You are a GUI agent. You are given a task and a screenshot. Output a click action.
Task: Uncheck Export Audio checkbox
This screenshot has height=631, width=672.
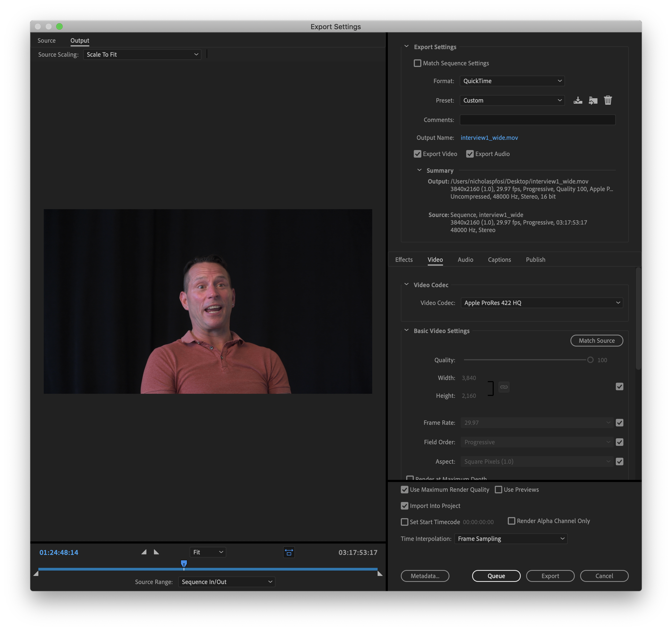[x=470, y=154]
